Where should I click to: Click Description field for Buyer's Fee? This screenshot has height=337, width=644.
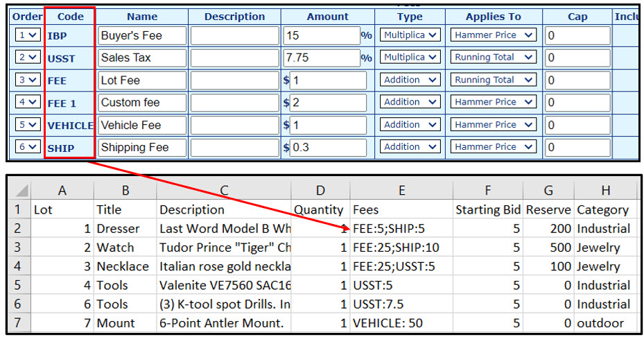234,35
